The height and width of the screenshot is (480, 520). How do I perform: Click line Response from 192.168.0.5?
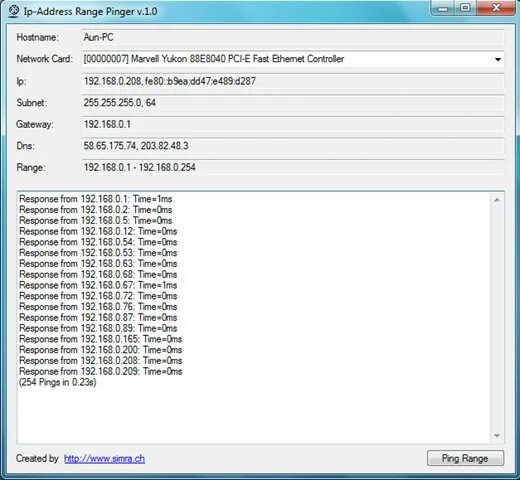(x=96, y=221)
